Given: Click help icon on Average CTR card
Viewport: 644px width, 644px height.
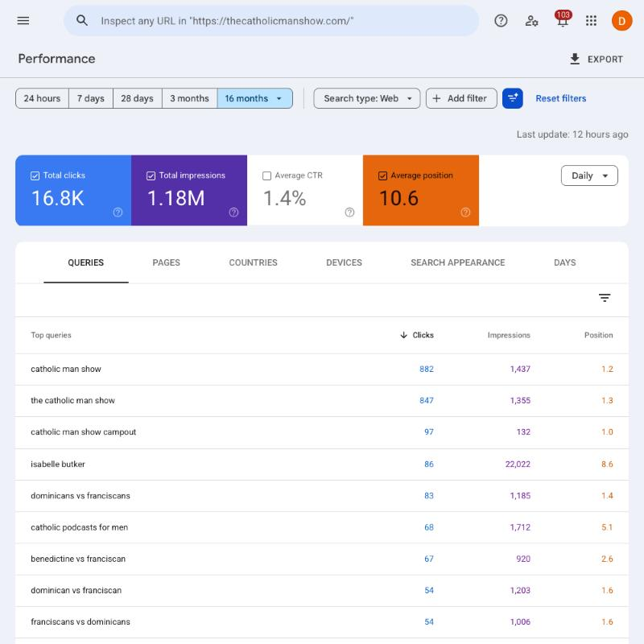Looking at the screenshot, I should [349, 213].
